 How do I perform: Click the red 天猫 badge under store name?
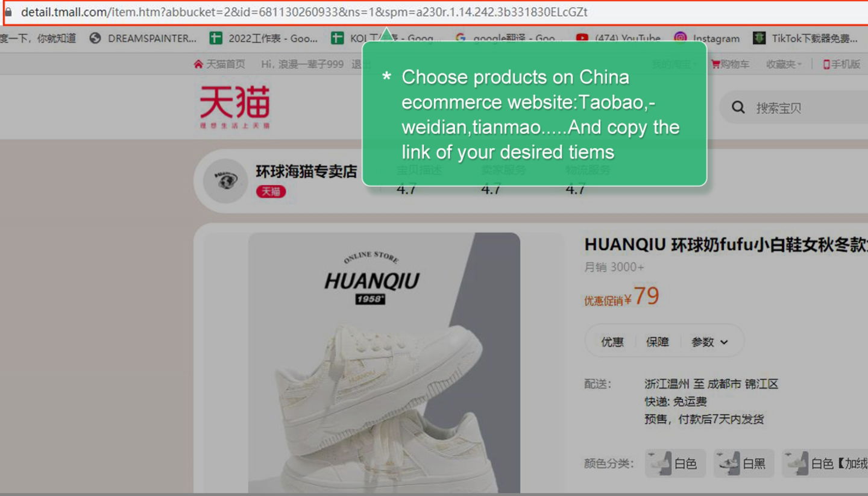(271, 192)
